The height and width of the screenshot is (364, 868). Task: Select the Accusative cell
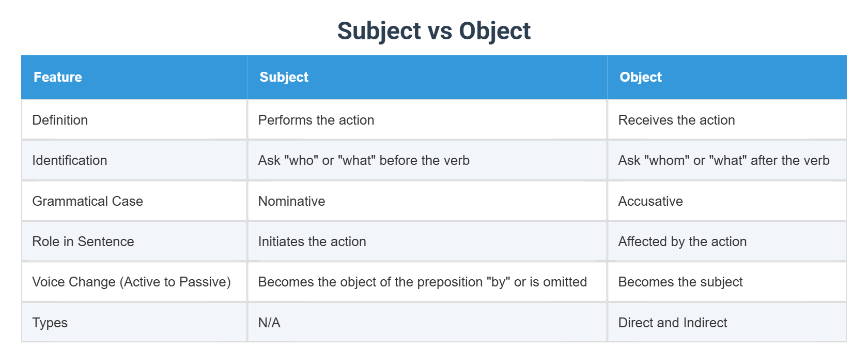(727, 201)
